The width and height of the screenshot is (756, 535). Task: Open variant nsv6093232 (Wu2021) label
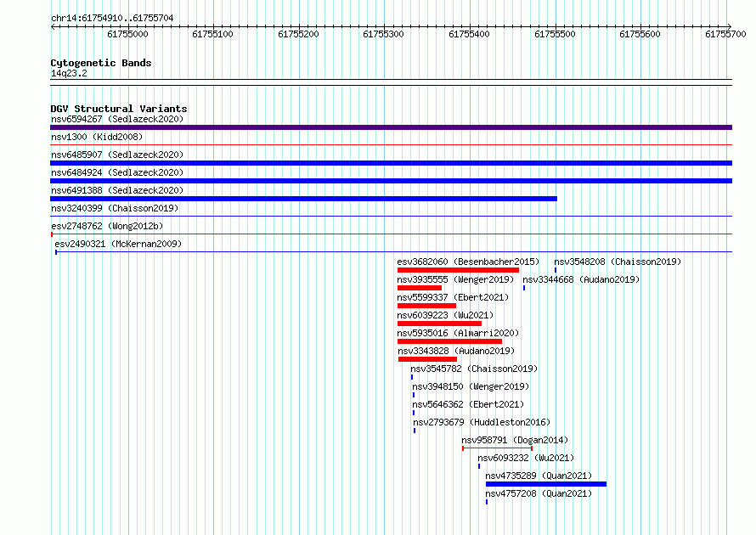pos(526,458)
